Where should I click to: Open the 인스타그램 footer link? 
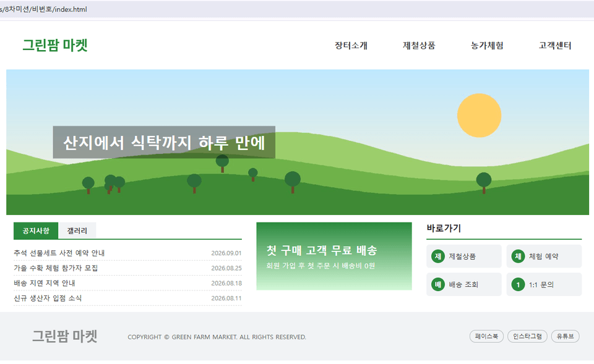click(x=527, y=336)
